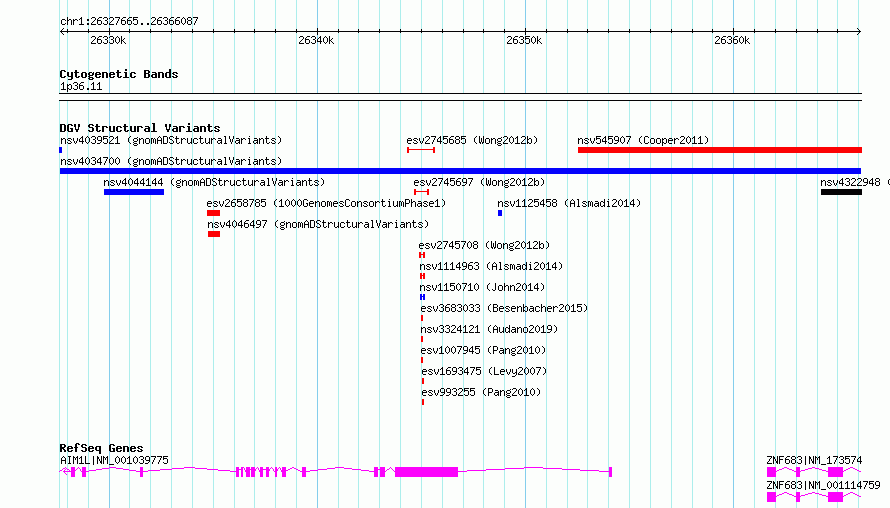The width and height of the screenshot is (890, 508).
Task: Open esv3683033 Besenbacher2015 label
Action: click(504, 308)
